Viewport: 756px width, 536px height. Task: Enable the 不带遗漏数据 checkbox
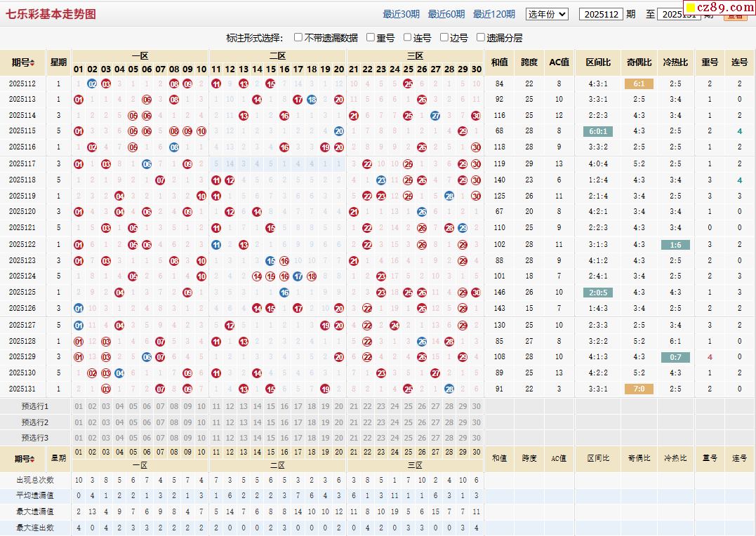[x=298, y=37]
